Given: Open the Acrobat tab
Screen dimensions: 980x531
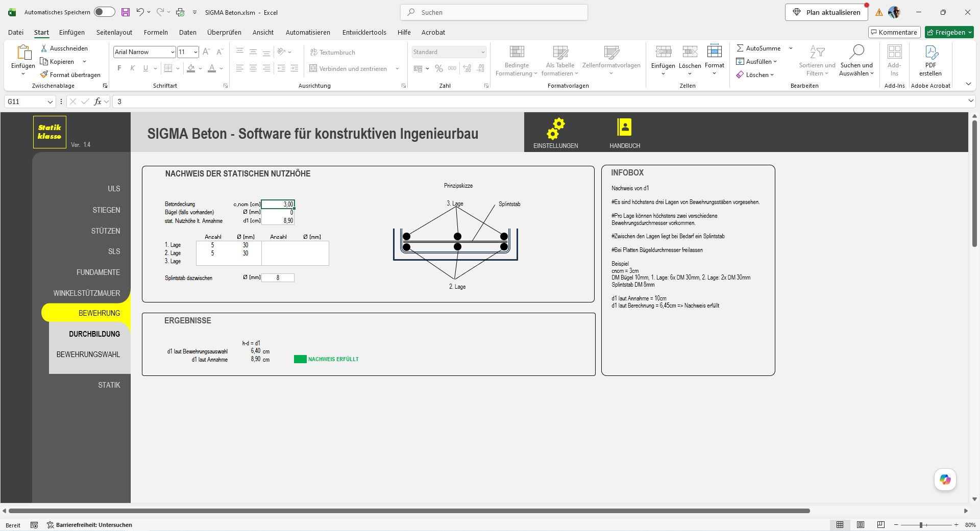Looking at the screenshot, I should [x=433, y=32].
